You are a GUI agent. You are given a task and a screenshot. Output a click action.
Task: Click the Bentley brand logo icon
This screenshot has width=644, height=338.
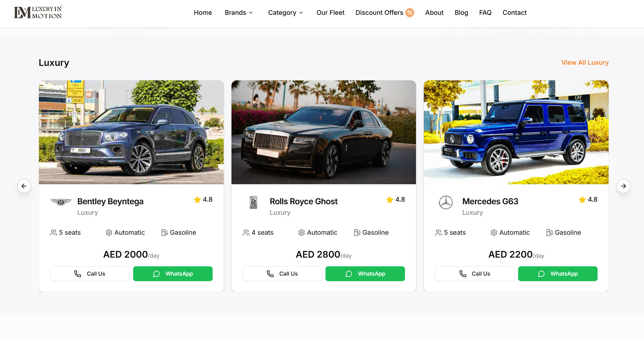pyautogui.click(x=61, y=202)
